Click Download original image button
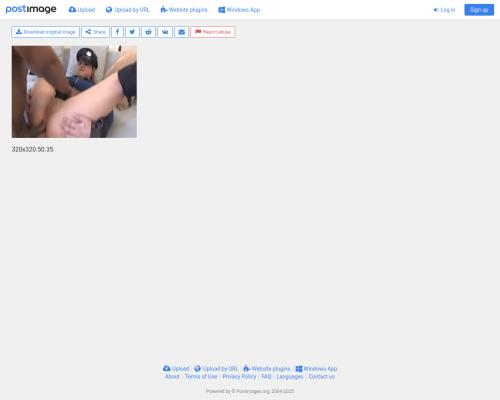Image resolution: width=500 pixels, height=400 pixels. tap(45, 32)
